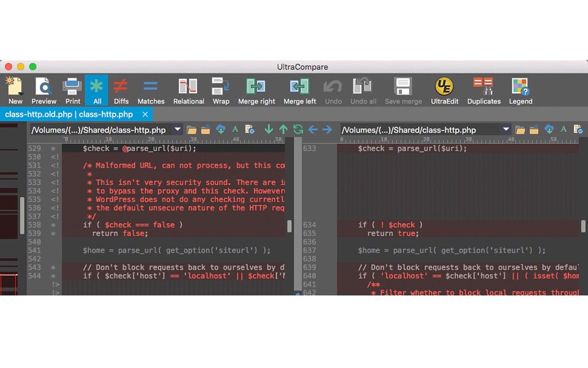Click left line number 529

coord(34,148)
